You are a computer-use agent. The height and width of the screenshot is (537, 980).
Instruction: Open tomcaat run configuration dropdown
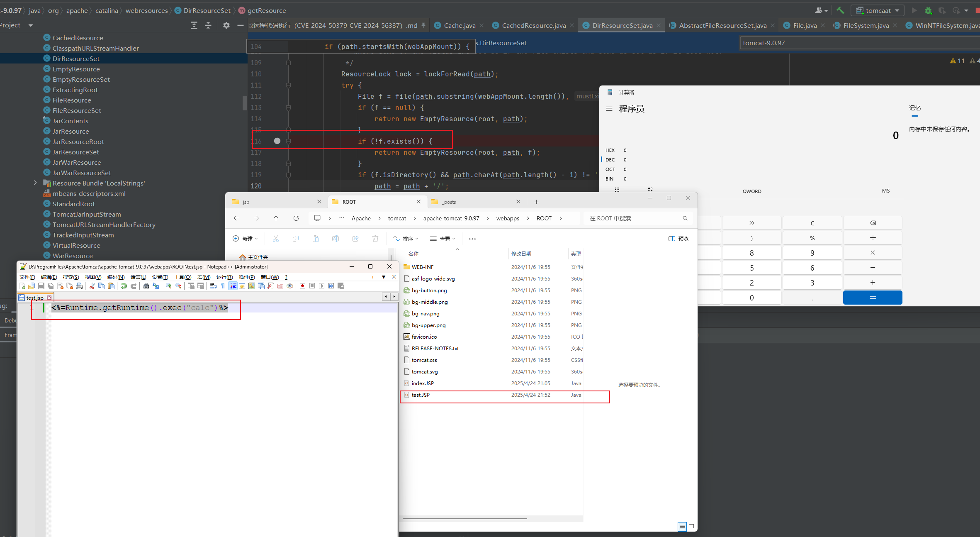tap(878, 10)
